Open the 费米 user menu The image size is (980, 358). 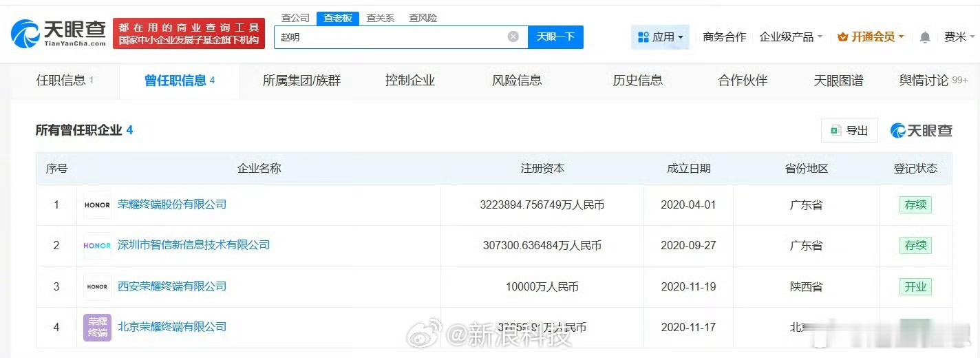coord(959,37)
